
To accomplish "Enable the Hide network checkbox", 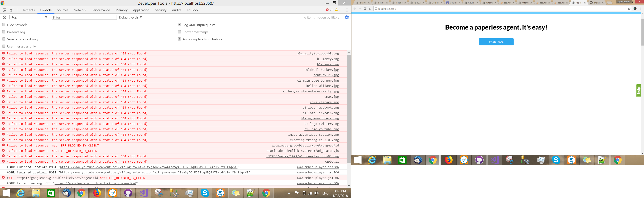I will click(x=4, y=25).
